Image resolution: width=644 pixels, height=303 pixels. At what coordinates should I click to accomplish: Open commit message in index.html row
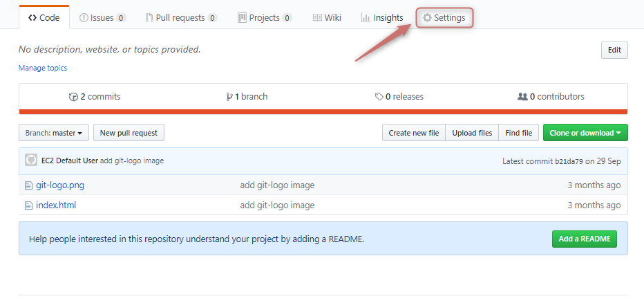[x=277, y=205]
